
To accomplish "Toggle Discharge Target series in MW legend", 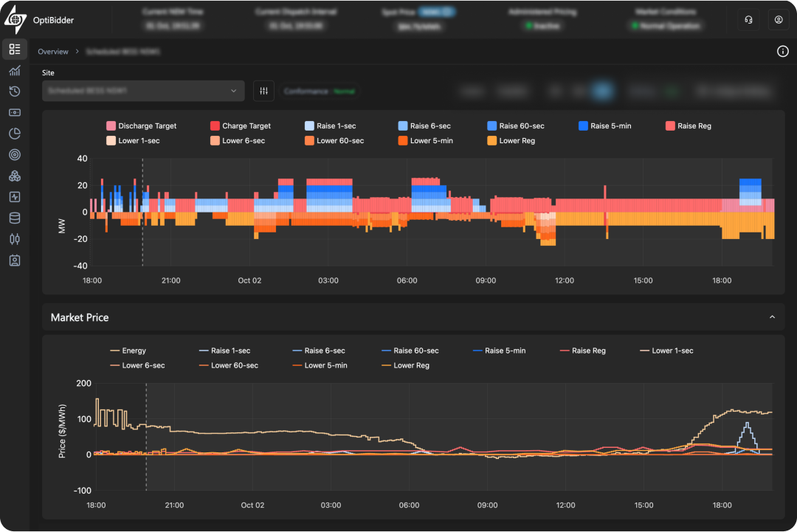I will pos(141,126).
